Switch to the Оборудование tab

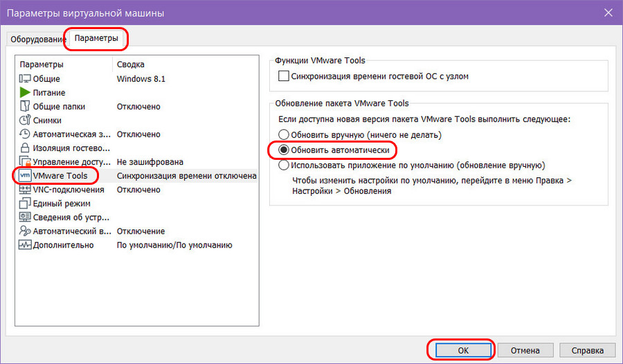pyautogui.click(x=37, y=39)
